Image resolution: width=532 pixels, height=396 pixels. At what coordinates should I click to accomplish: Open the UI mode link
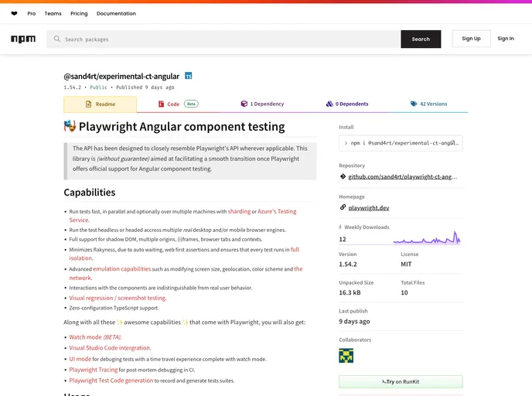pyautogui.click(x=80, y=359)
